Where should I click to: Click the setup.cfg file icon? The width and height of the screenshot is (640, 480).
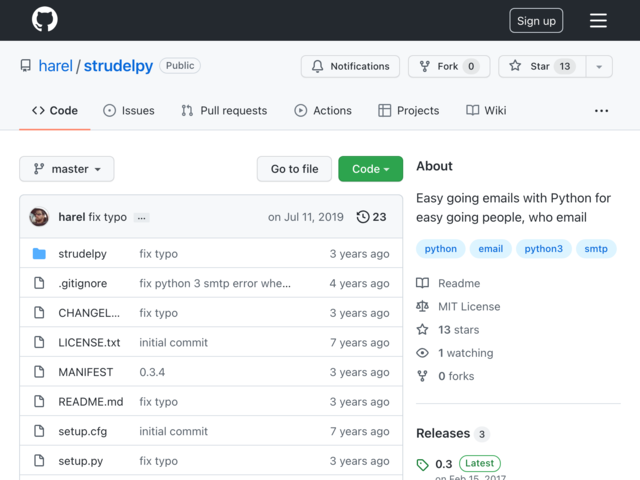click(x=39, y=431)
